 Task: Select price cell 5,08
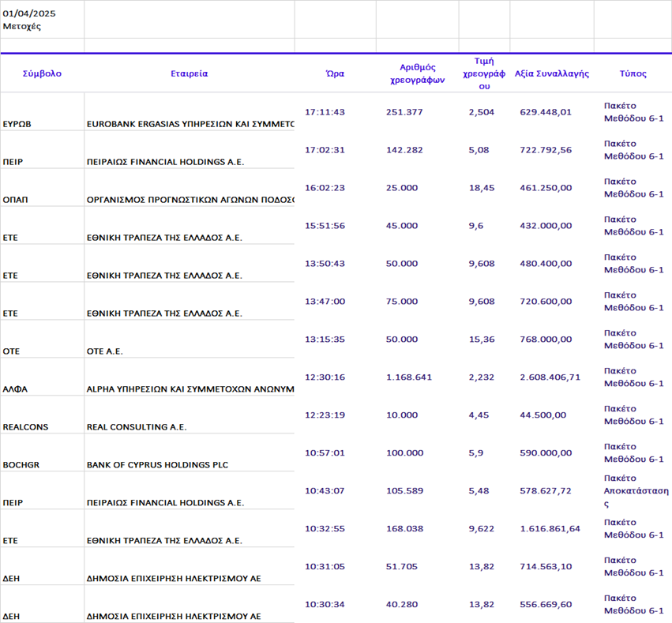click(479, 150)
